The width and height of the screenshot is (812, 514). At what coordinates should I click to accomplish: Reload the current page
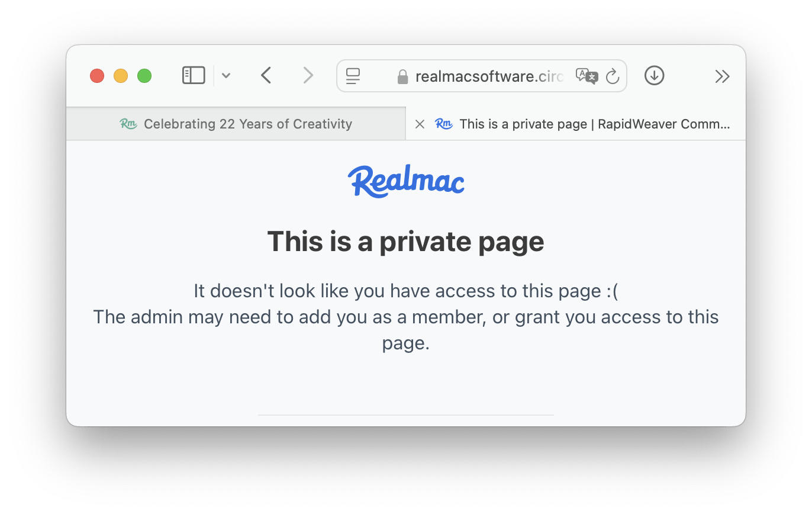[613, 76]
